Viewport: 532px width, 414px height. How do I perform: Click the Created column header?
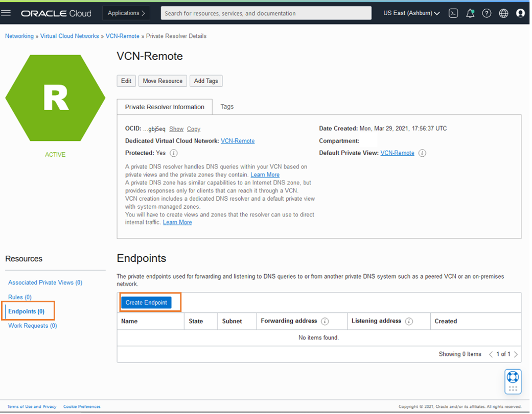pos(446,321)
